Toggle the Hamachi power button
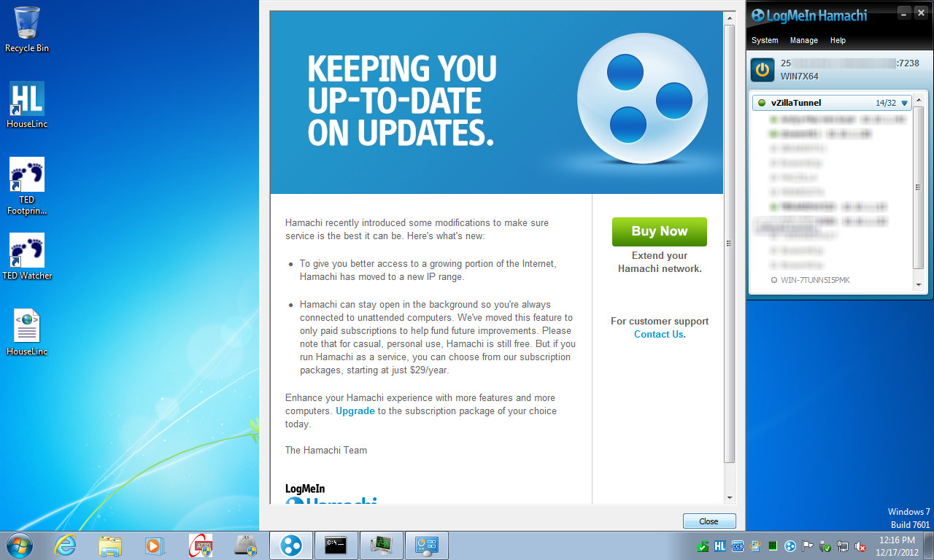Image resolution: width=934 pixels, height=560 pixels. point(763,70)
